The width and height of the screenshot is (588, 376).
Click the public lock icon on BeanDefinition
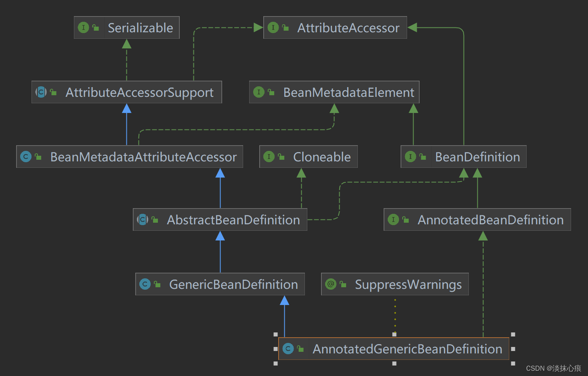point(423,157)
